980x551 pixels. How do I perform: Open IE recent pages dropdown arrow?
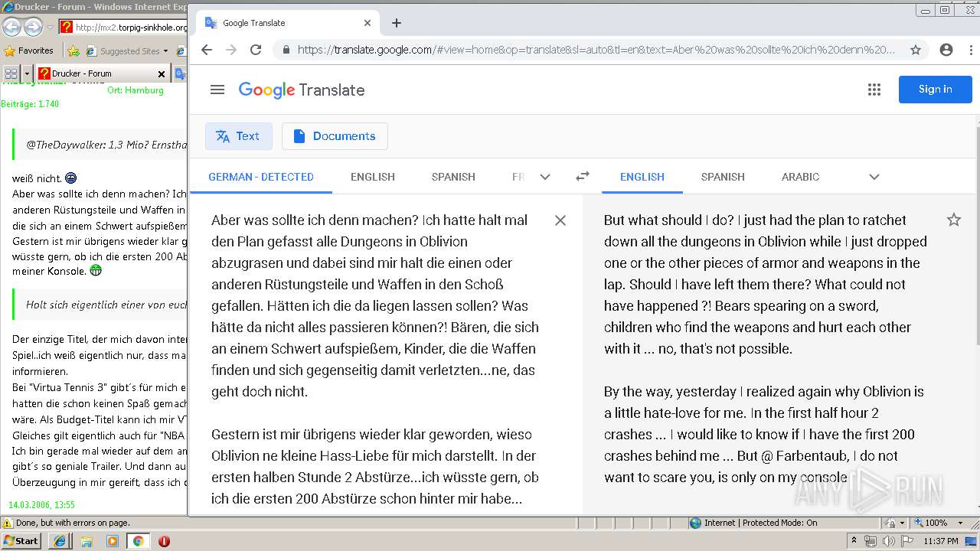(x=50, y=28)
